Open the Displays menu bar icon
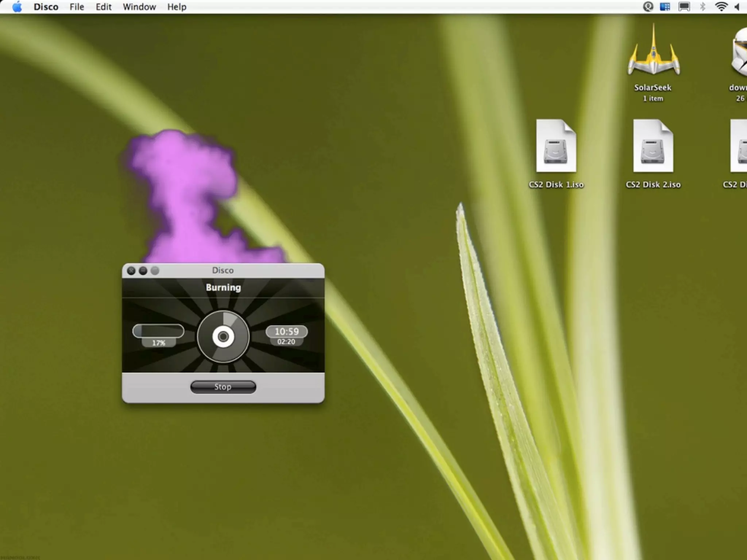 point(684,7)
